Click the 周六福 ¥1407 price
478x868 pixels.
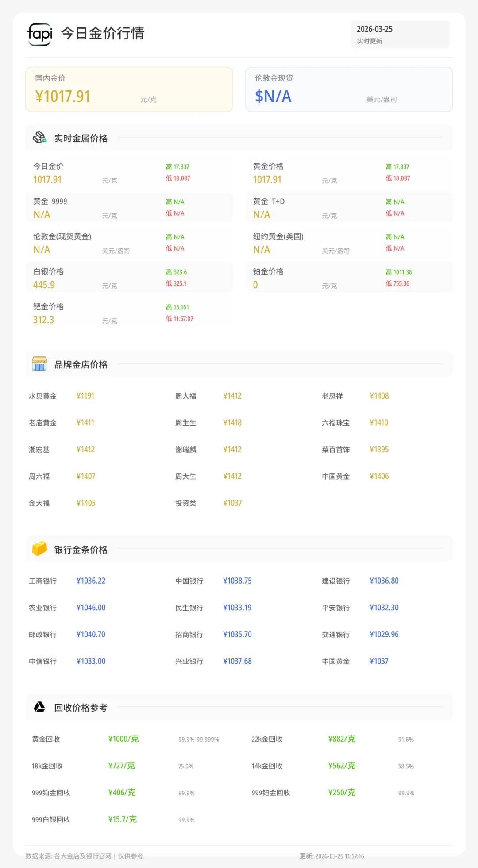pos(86,477)
